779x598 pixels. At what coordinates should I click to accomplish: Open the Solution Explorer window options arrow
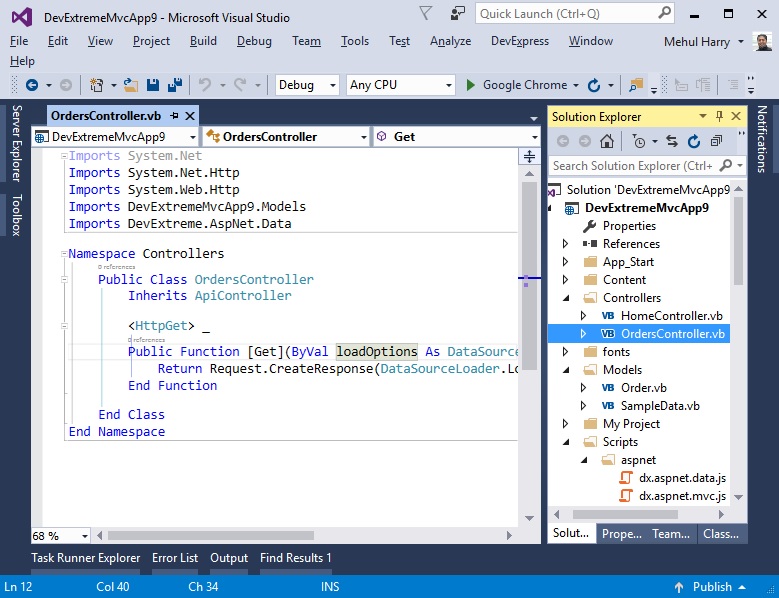[702, 116]
